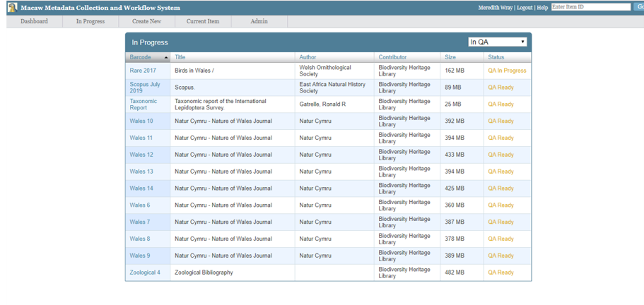Click the Logout link
Image resolution: width=644 pixels, height=305 pixels.
point(525,8)
